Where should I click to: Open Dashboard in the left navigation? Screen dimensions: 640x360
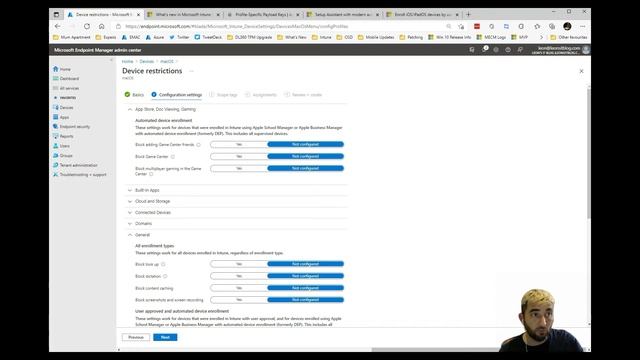[66, 78]
